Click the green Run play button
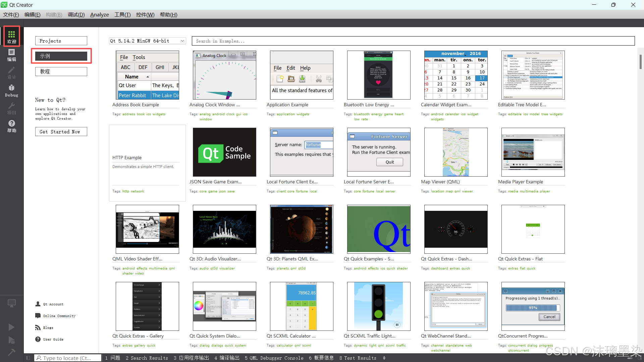The image size is (644, 362). pyautogui.click(x=12, y=327)
